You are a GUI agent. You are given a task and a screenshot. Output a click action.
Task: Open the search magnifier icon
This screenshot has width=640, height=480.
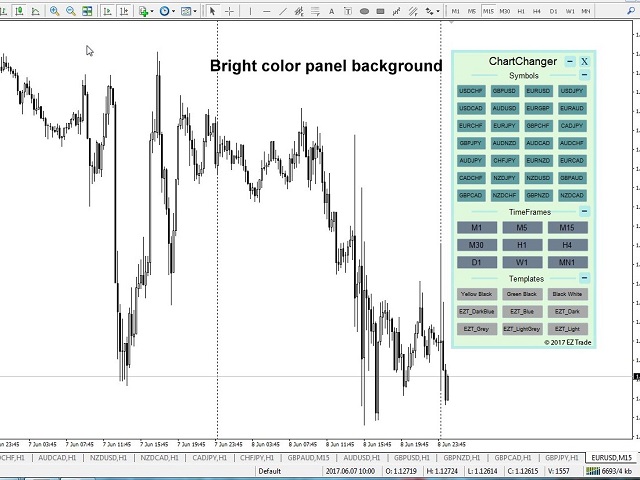(x=631, y=11)
